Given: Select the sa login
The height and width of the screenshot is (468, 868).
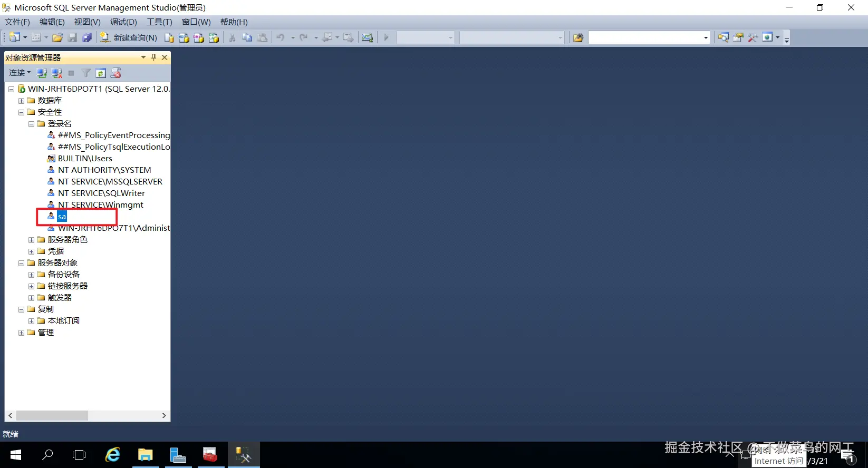Looking at the screenshot, I should (x=62, y=217).
